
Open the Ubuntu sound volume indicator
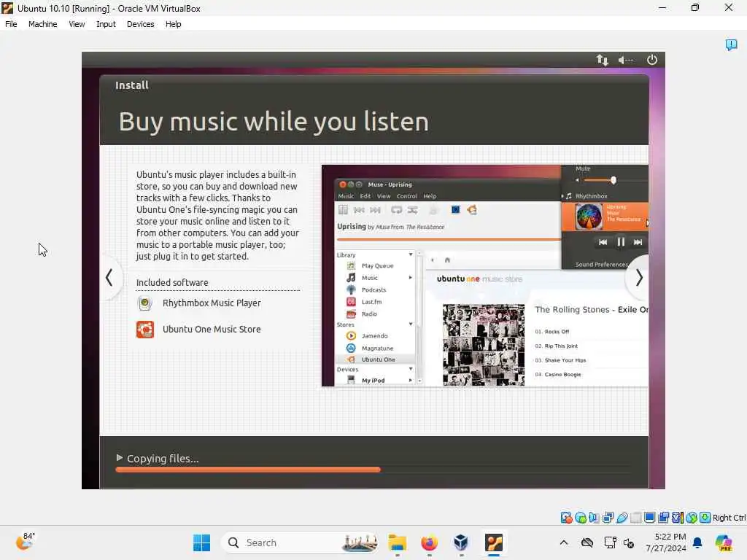pyautogui.click(x=625, y=60)
